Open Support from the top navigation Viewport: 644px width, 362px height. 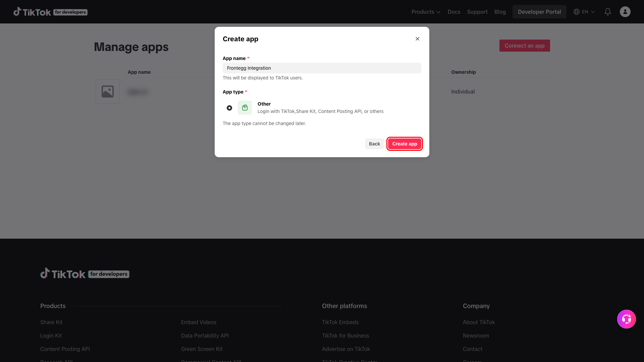pos(477,12)
